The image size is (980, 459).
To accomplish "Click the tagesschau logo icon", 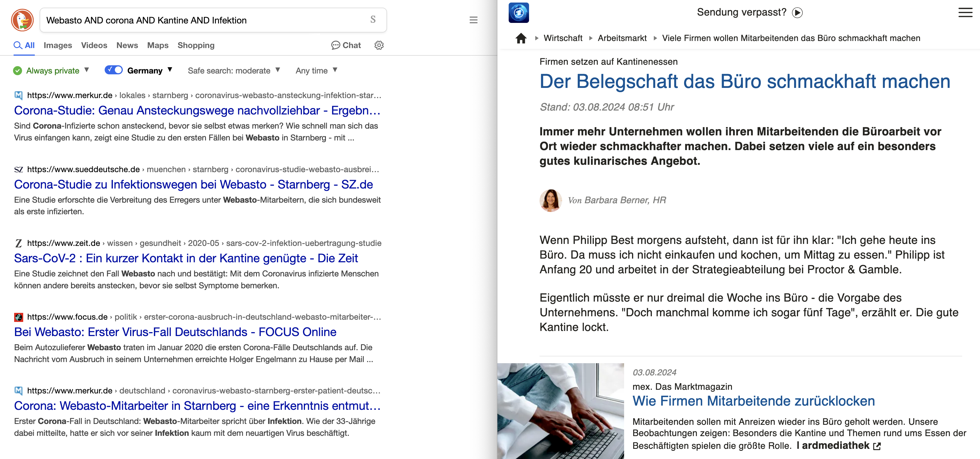I will click(x=519, y=12).
